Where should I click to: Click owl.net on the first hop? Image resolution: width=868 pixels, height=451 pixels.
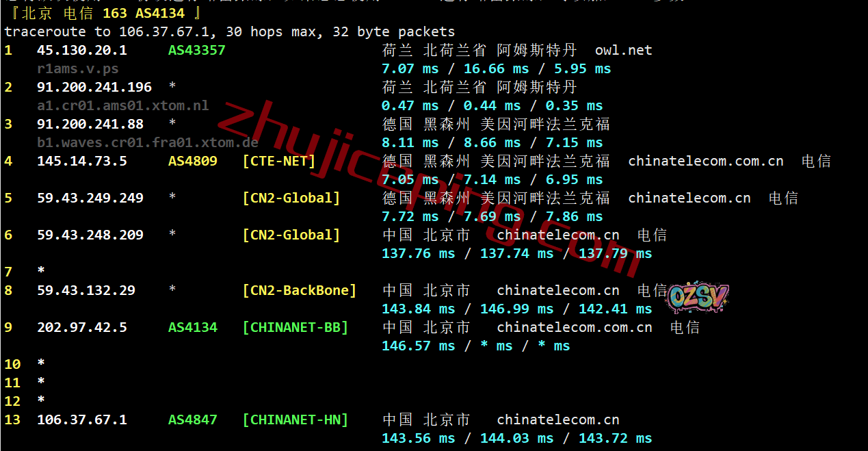[624, 50]
